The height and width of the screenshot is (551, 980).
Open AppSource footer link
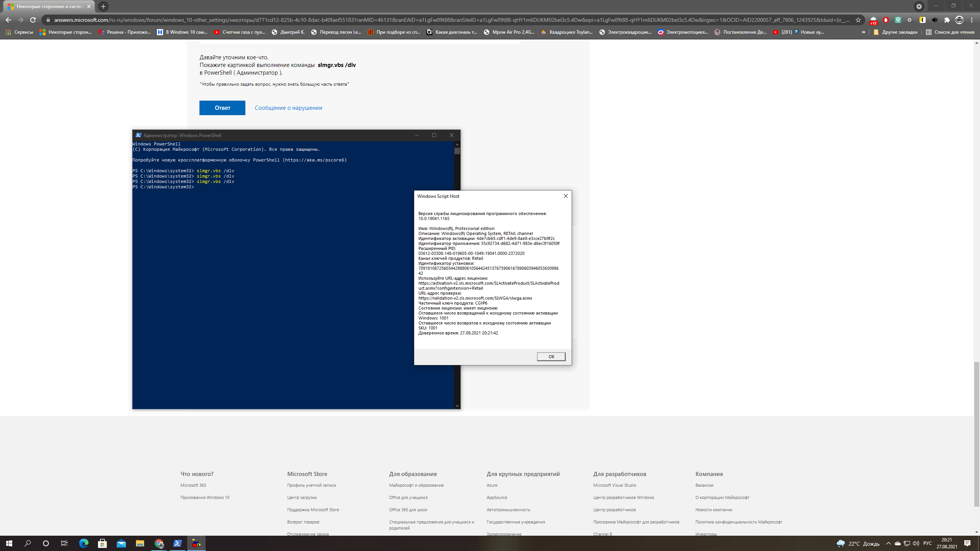[497, 497]
